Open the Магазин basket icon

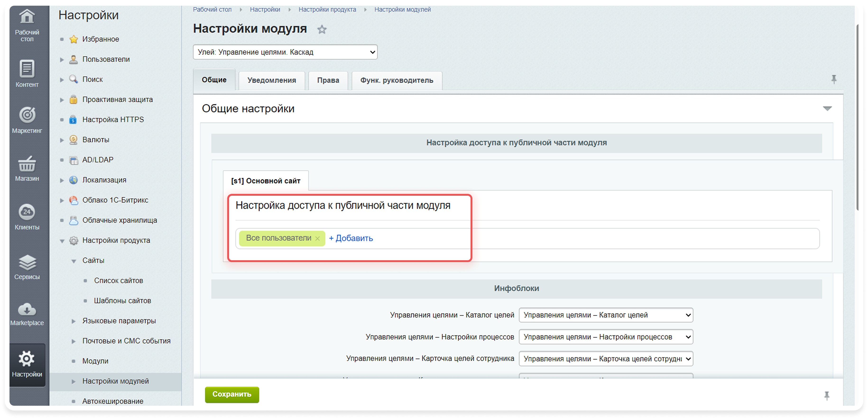(27, 164)
